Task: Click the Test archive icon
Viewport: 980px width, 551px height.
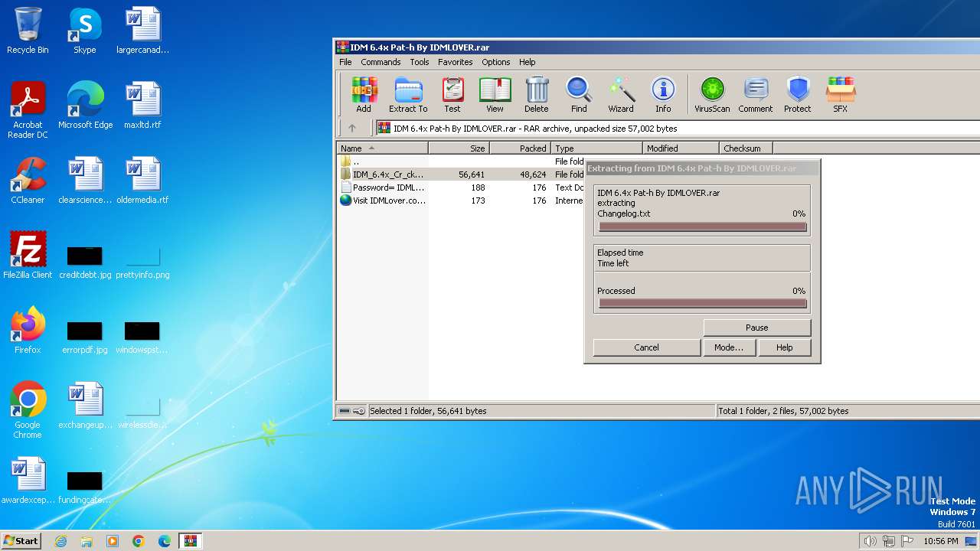Action: tap(452, 95)
